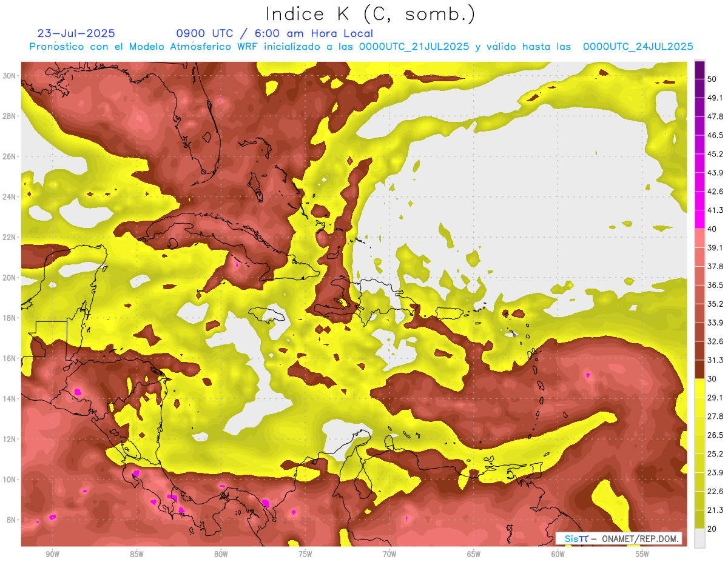
Task: Select the bright yellow segment between 29.1 and 30
Action: (699, 388)
